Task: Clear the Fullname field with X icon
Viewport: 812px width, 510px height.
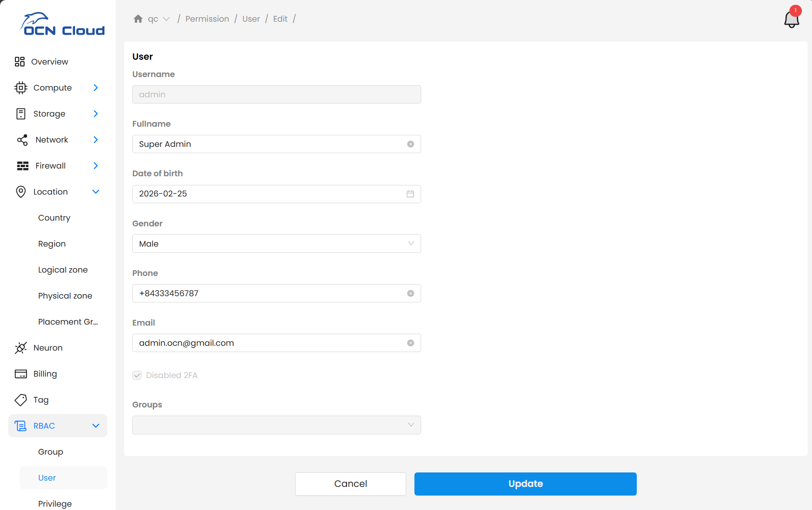Action: [411, 144]
